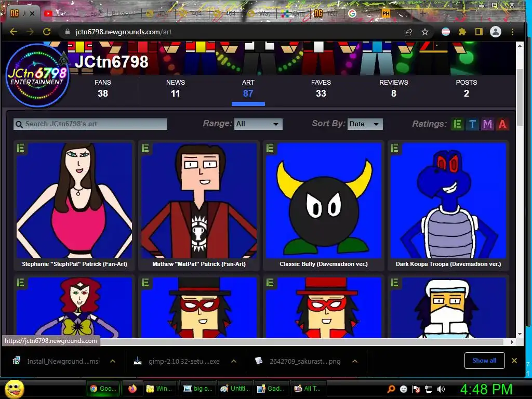Viewport: 532px width, 399px height.
Task: Expand options for 2642709_sakurast....png download
Action: (355, 362)
